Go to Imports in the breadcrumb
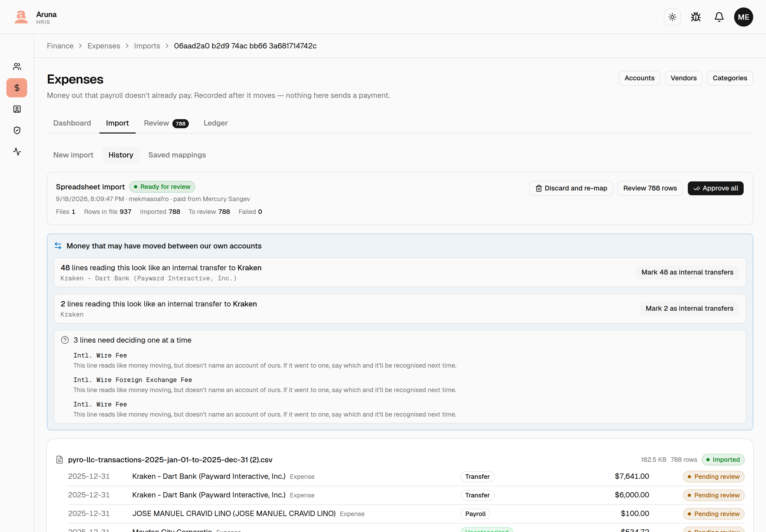This screenshot has width=766, height=532. pyautogui.click(x=147, y=46)
